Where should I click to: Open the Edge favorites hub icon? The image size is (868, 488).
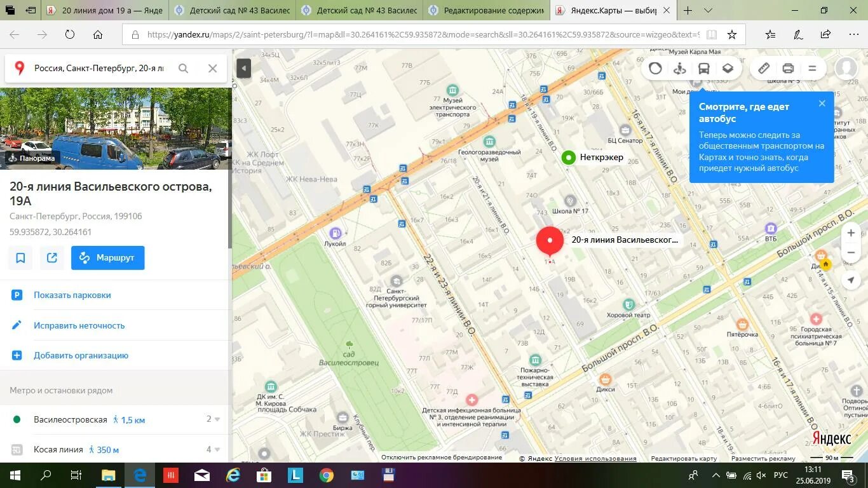tap(770, 35)
